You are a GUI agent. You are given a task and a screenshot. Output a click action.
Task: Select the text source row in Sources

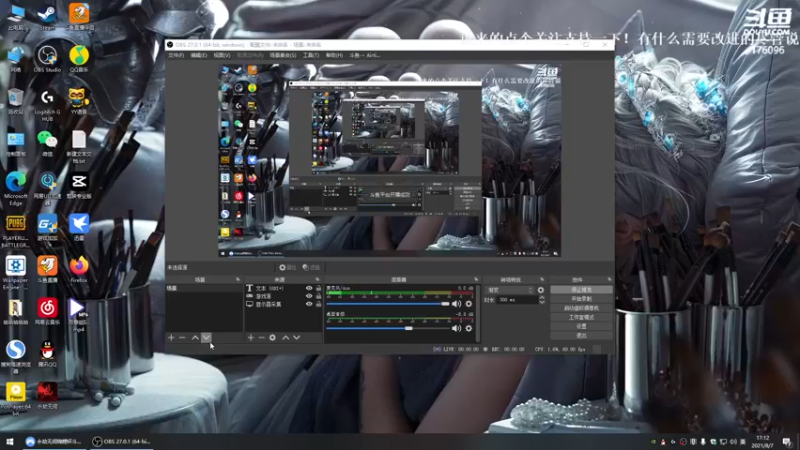(x=283, y=288)
